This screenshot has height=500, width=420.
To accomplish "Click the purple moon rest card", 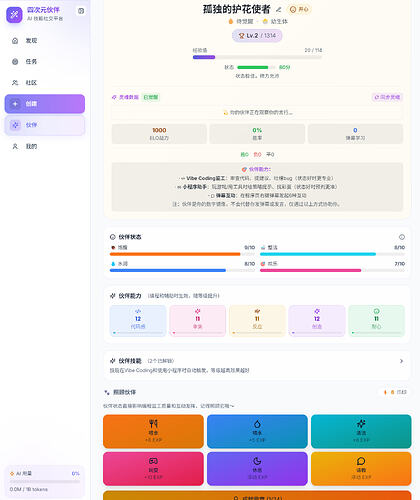I will pyautogui.click(x=257, y=469).
